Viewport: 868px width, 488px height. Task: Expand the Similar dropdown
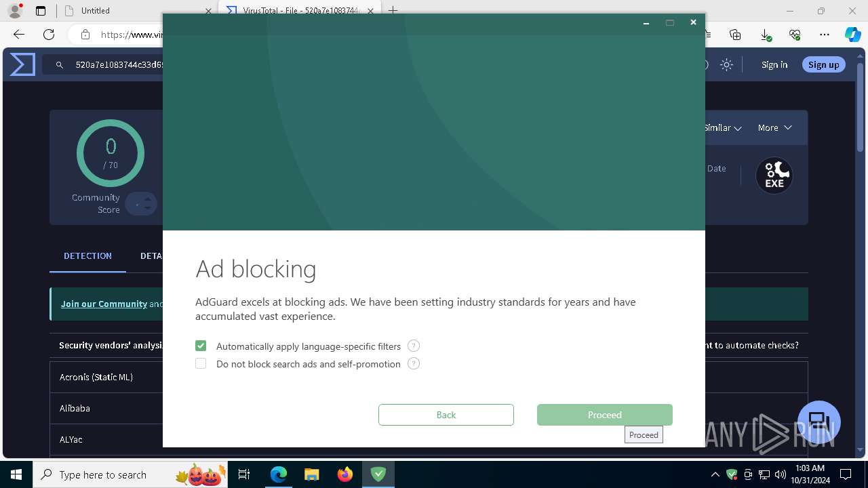point(723,127)
